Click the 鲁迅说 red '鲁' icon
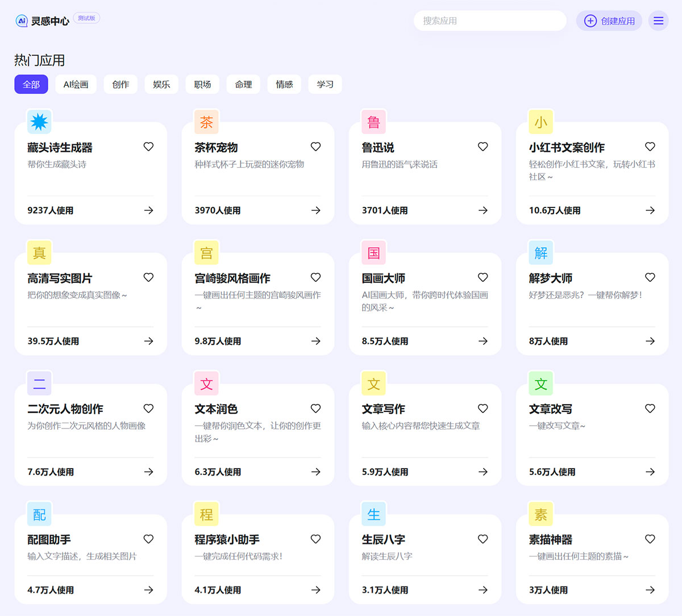Screen dimensions: 682x616 click(x=373, y=121)
